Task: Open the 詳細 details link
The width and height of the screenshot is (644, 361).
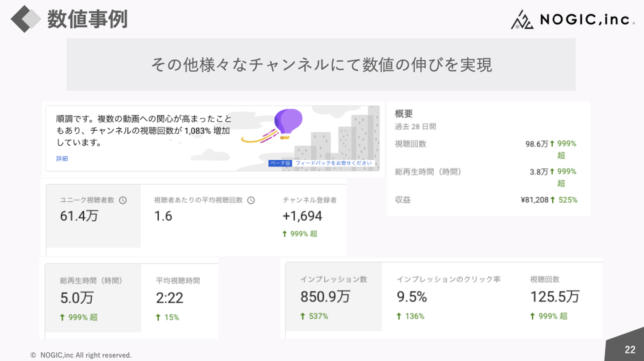Action: pos(62,159)
